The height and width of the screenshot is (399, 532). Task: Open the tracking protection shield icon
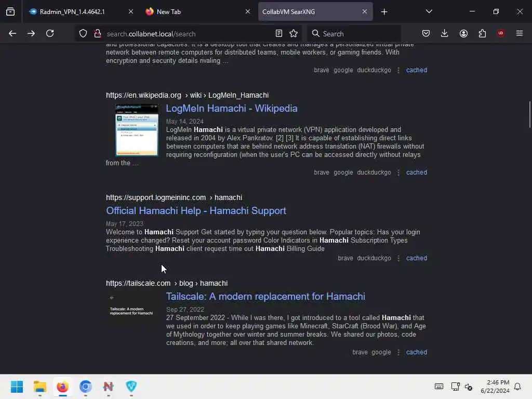pyautogui.click(x=83, y=33)
